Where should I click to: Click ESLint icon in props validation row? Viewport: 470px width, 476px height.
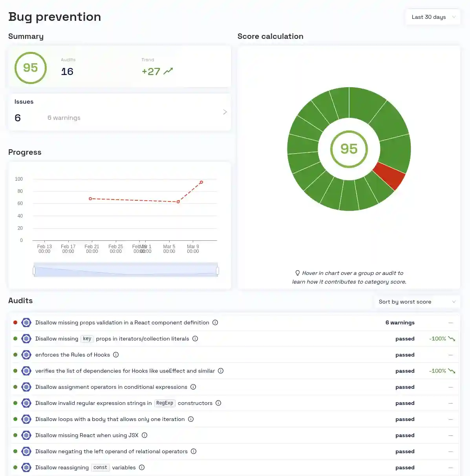point(26,322)
